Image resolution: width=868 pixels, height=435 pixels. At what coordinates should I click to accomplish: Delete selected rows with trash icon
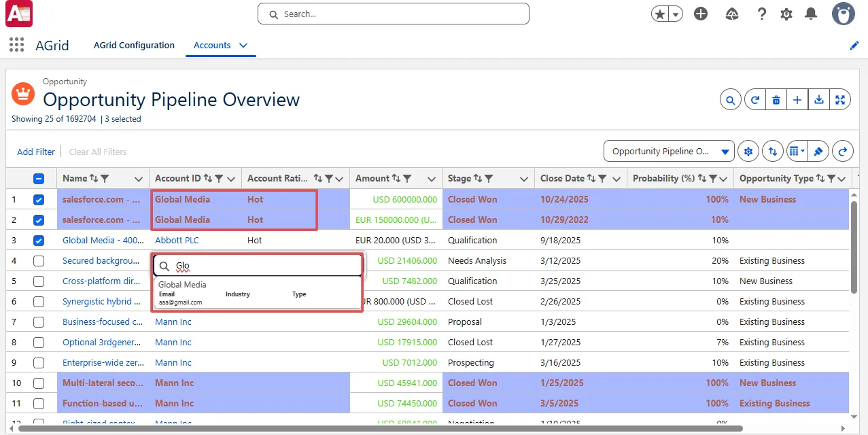pos(776,100)
